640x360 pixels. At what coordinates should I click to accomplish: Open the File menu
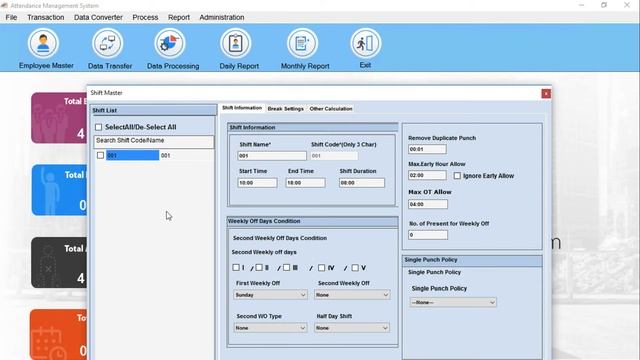pos(11,18)
